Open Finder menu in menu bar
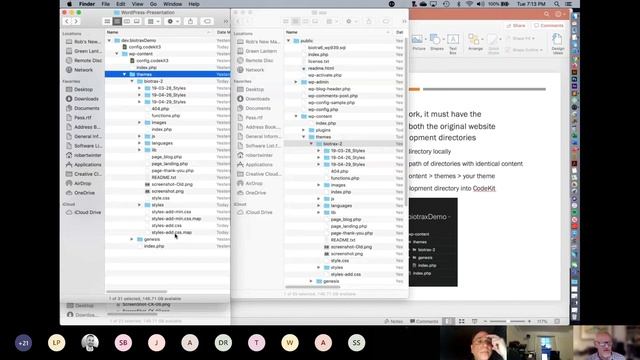The image size is (640, 360). click(87, 4)
